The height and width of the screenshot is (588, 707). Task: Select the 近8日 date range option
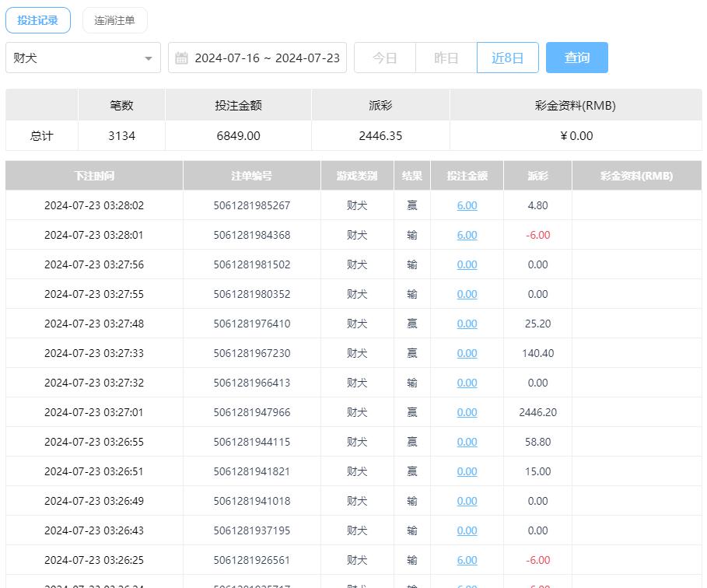(507, 58)
